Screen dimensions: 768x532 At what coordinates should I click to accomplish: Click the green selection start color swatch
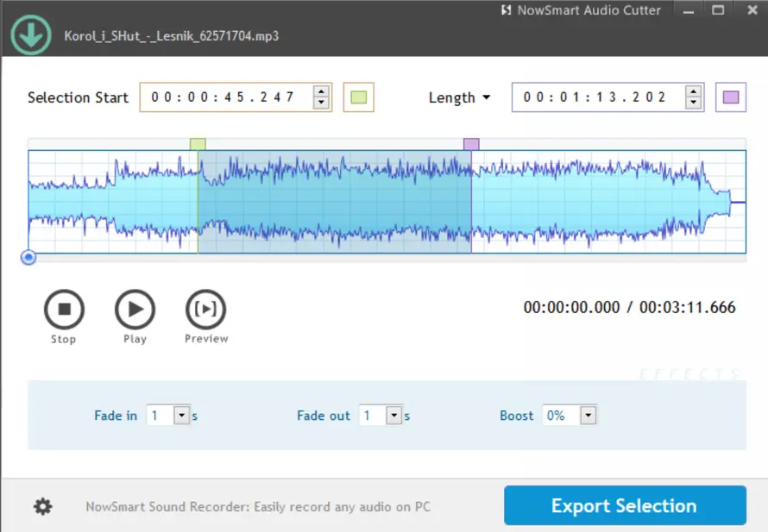coord(358,97)
